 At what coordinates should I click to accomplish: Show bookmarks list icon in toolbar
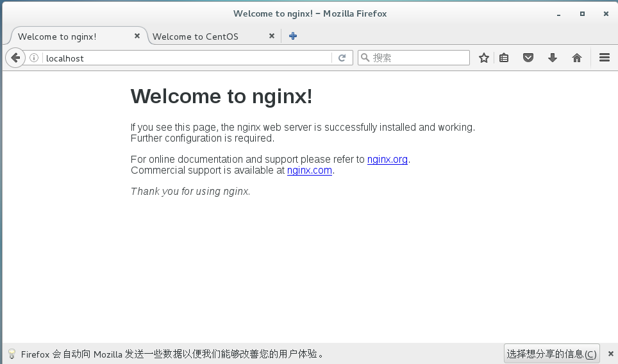[504, 58]
